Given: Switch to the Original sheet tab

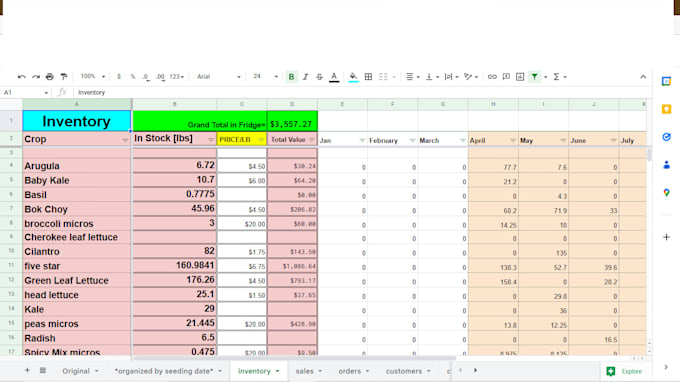Looking at the screenshot, I should 80,371.
